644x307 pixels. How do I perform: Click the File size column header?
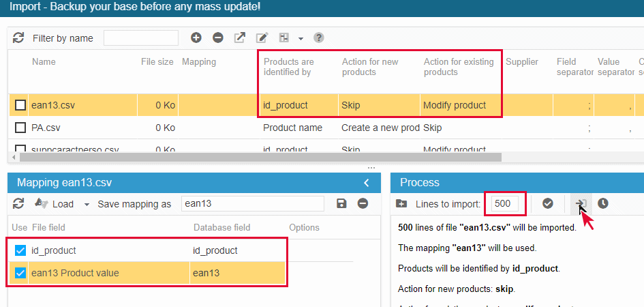tap(157, 62)
